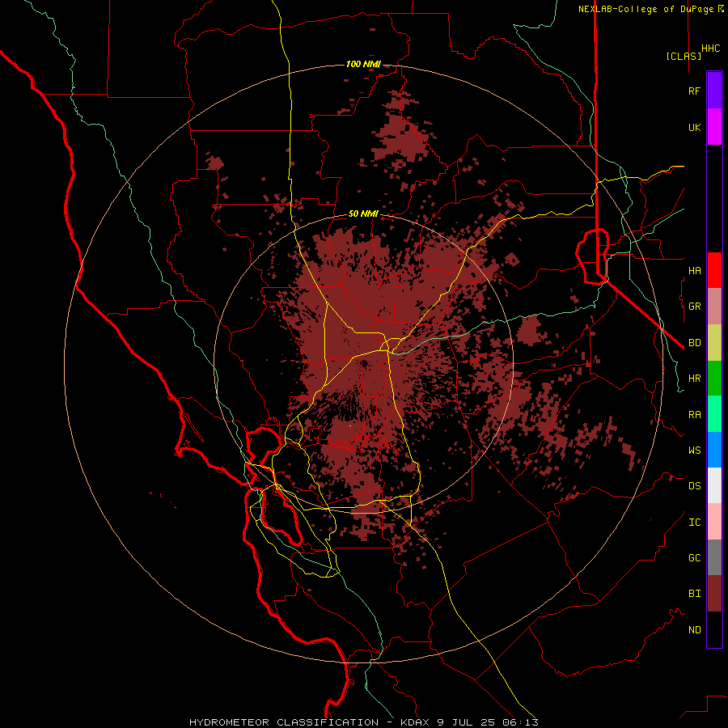Click the 100 NMI range ring label

(363, 64)
